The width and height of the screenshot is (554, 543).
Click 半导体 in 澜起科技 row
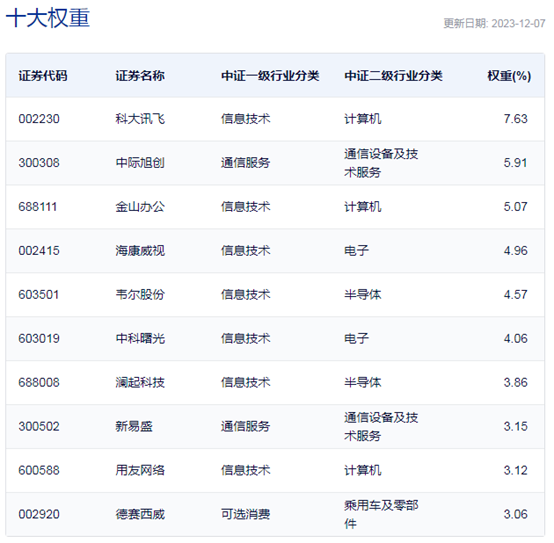click(363, 383)
